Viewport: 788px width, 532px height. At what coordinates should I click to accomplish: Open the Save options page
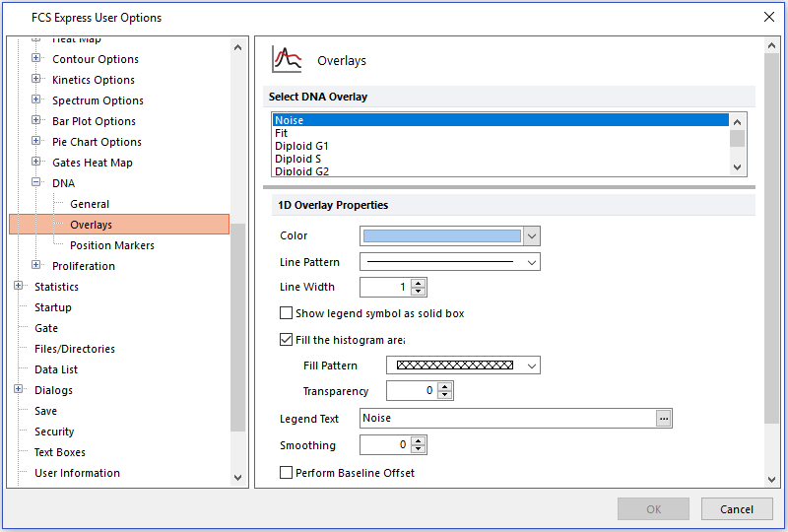coord(45,411)
